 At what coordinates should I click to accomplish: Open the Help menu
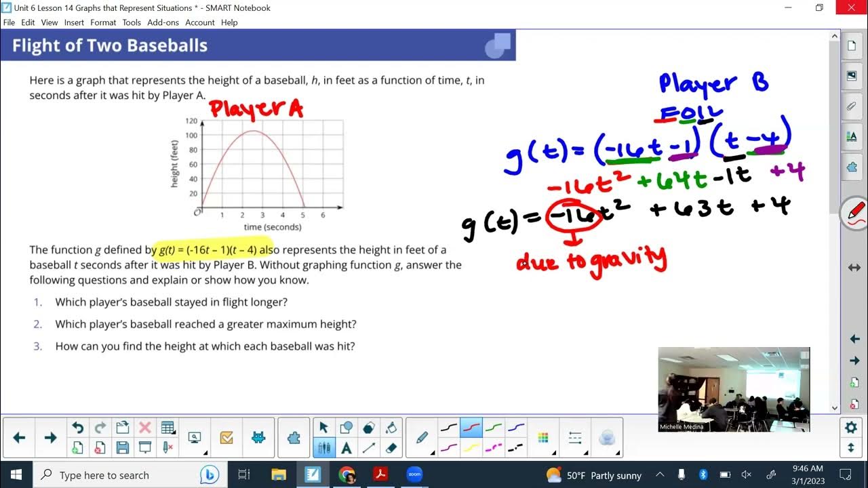click(x=229, y=22)
